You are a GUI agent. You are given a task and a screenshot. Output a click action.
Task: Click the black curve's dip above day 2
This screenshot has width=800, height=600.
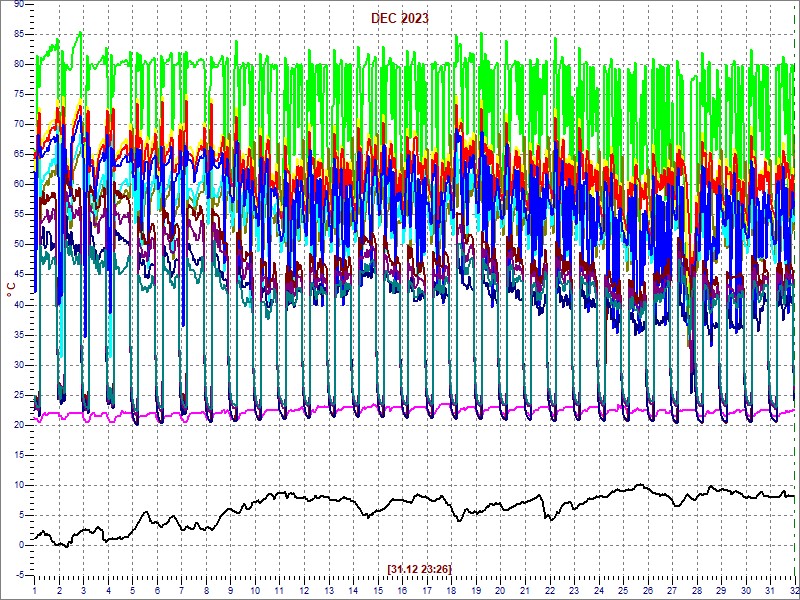tap(64, 545)
